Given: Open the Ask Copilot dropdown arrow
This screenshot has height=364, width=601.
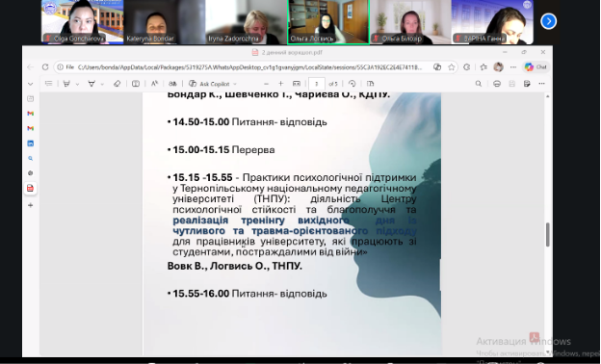Looking at the screenshot, I should click(x=235, y=84).
